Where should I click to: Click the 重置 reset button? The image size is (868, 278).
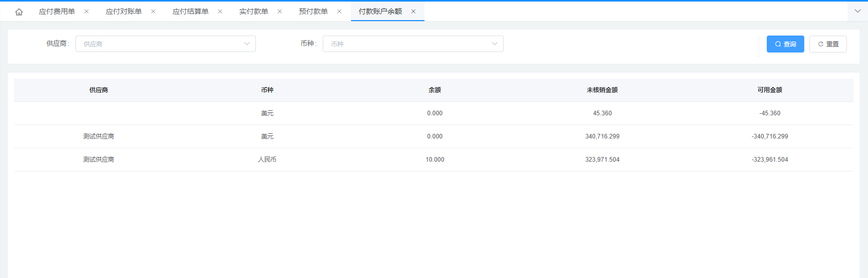(827, 44)
